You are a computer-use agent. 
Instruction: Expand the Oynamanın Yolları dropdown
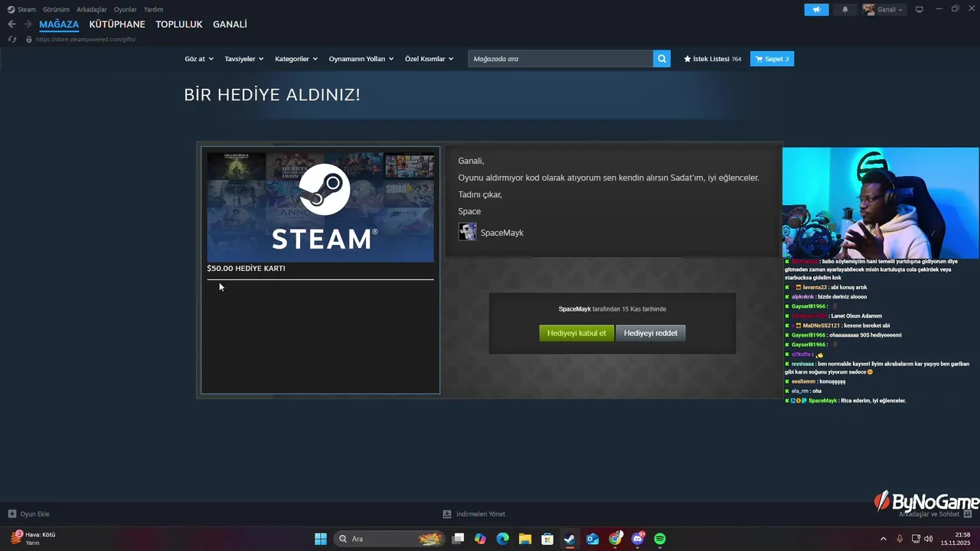tap(361, 59)
